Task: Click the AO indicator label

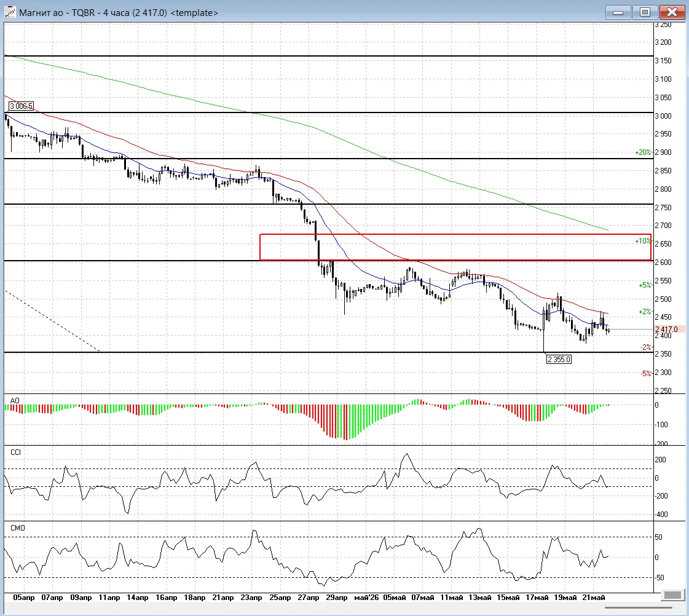Action: [15, 401]
